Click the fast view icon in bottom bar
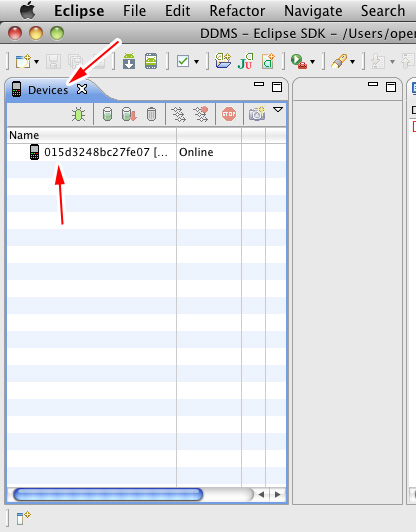416x532 pixels. point(23,517)
